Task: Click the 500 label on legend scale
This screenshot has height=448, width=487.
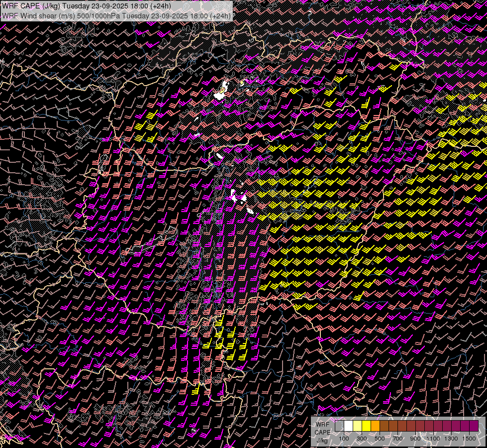Action: [x=380, y=439]
